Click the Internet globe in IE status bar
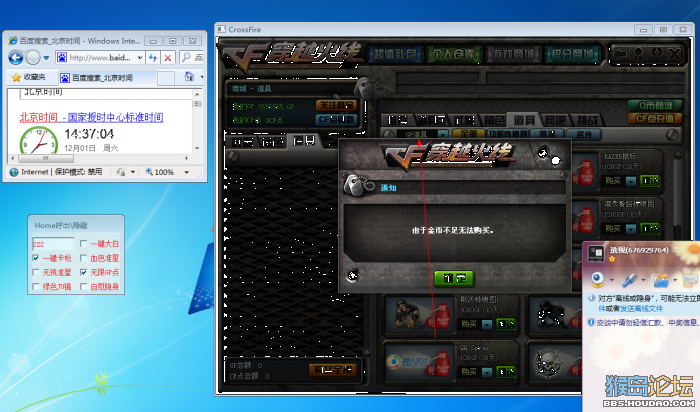The height and width of the screenshot is (412, 700). click(x=14, y=172)
